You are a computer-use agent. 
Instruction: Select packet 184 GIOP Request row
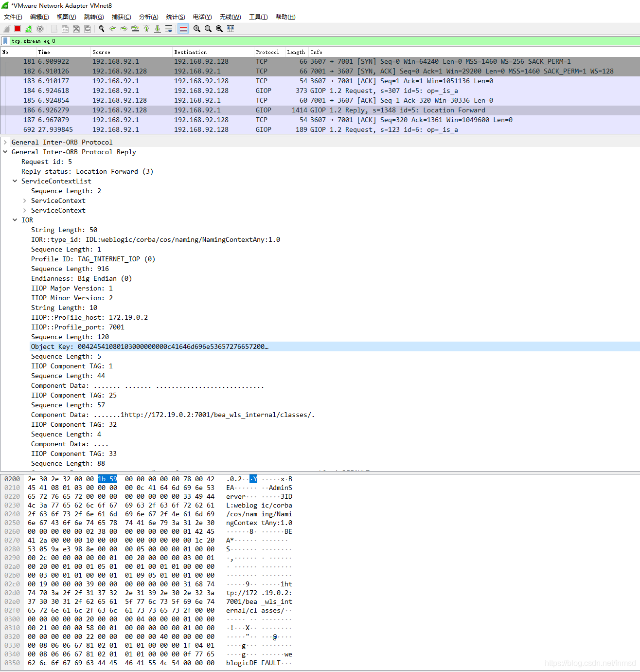(320, 91)
